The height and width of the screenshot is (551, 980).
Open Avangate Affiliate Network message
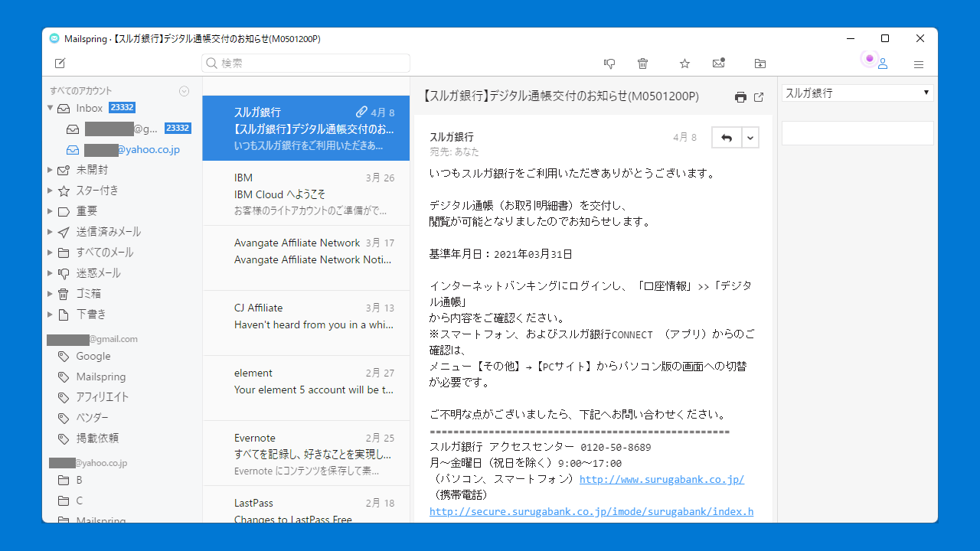click(x=306, y=258)
